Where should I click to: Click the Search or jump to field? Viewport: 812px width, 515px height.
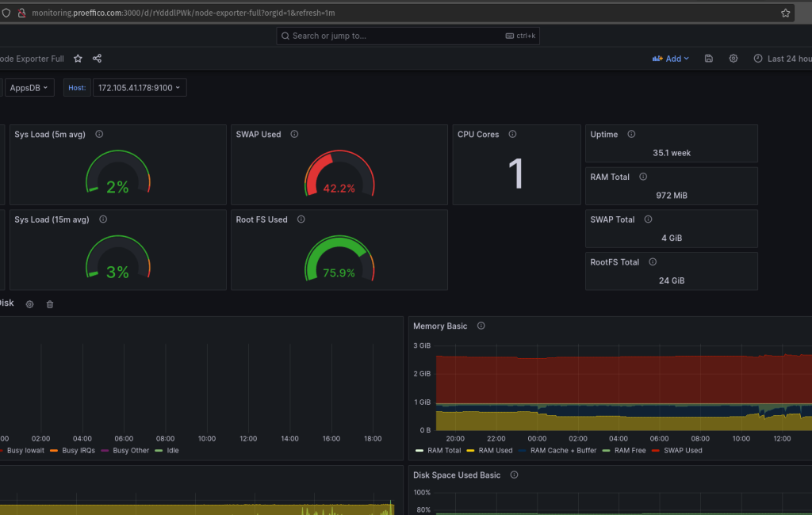tap(408, 36)
